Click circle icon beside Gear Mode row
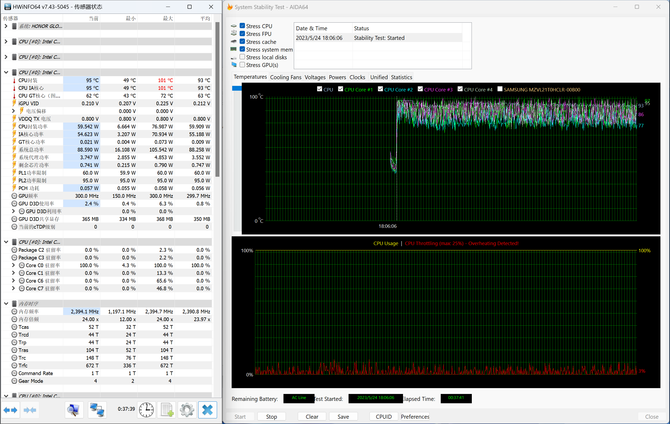 pyautogui.click(x=14, y=381)
